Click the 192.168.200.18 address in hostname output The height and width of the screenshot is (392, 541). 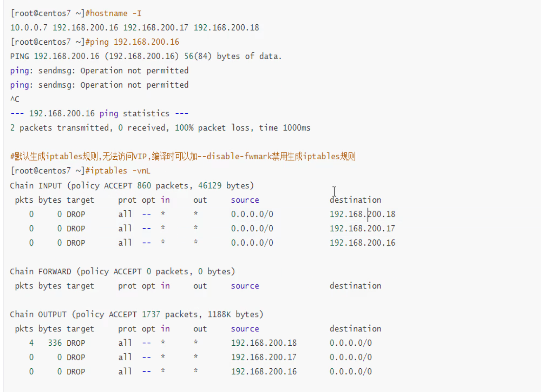pos(226,28)
